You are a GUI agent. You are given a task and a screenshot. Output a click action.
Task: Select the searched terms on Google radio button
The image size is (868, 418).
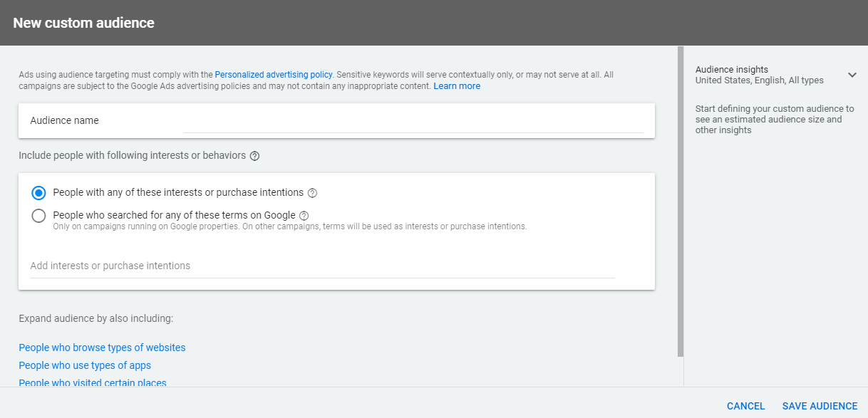39,216
